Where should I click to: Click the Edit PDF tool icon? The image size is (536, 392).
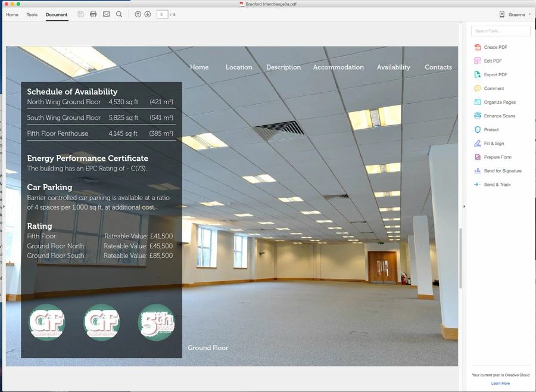click(478, 61)
